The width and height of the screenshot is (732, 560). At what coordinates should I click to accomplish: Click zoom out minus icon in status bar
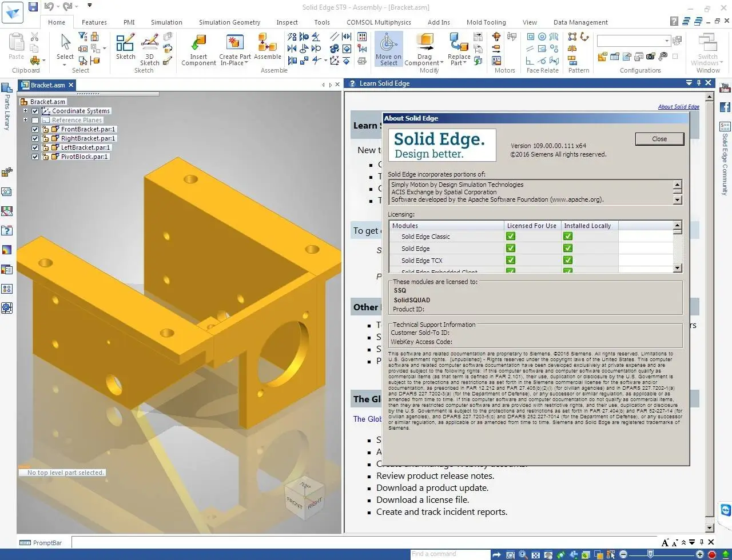pos(623,554)
